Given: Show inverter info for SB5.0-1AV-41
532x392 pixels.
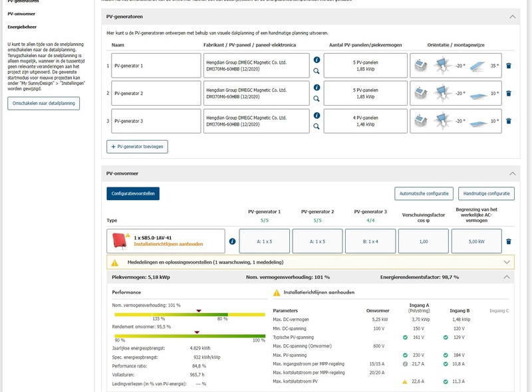Looking at the screenshot, I should [x=232, y=241].
